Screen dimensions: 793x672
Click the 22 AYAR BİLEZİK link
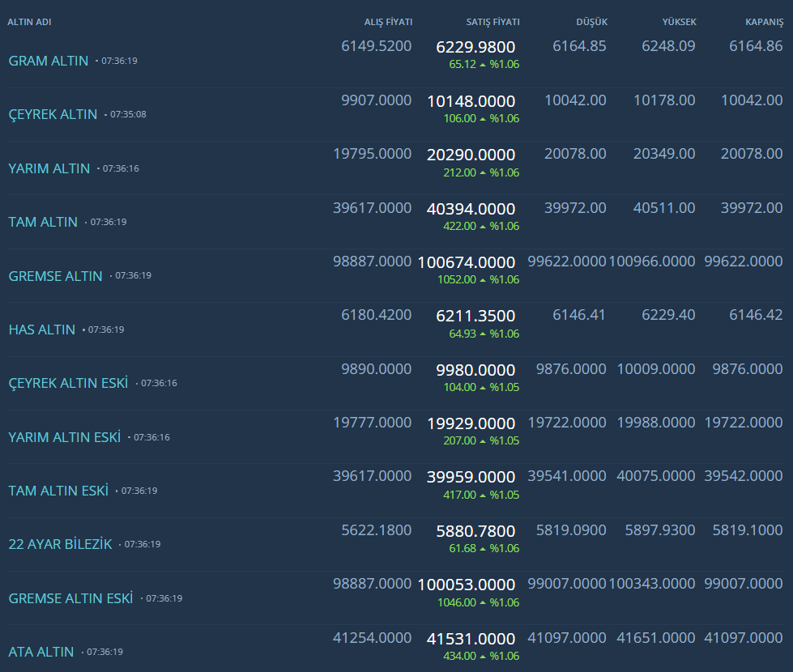pos(60,544)
